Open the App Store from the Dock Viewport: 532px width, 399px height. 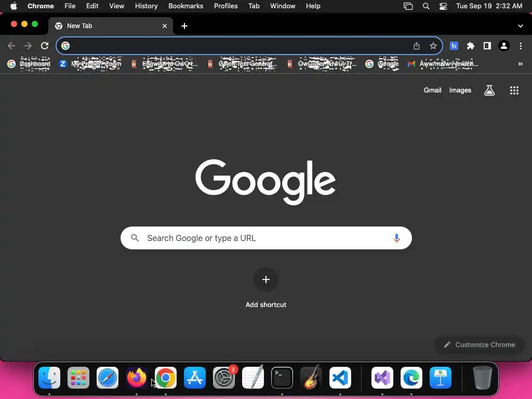click(x=195, y=378)
